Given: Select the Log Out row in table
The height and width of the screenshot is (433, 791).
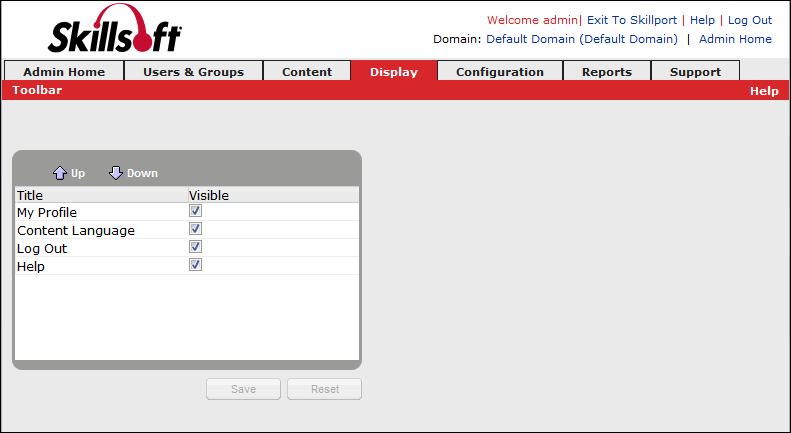Looking at the screenshot, I should click(x=187, y=248).
